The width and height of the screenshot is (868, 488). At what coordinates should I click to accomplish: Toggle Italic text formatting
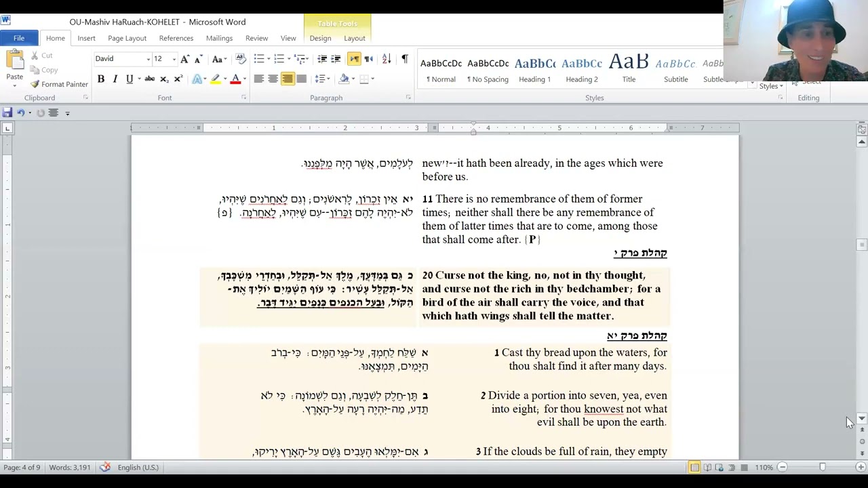click(115, 79)
